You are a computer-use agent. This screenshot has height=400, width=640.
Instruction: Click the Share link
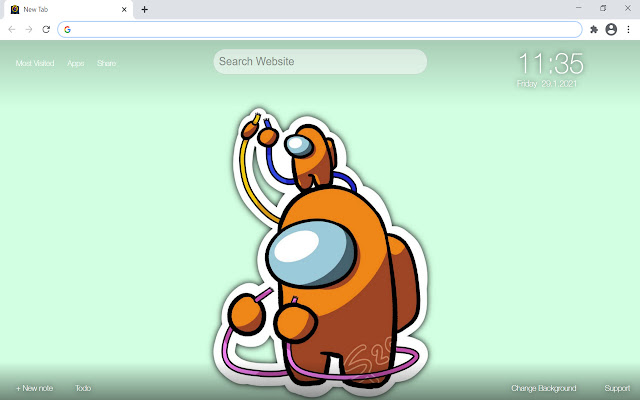tap(107, 63)
